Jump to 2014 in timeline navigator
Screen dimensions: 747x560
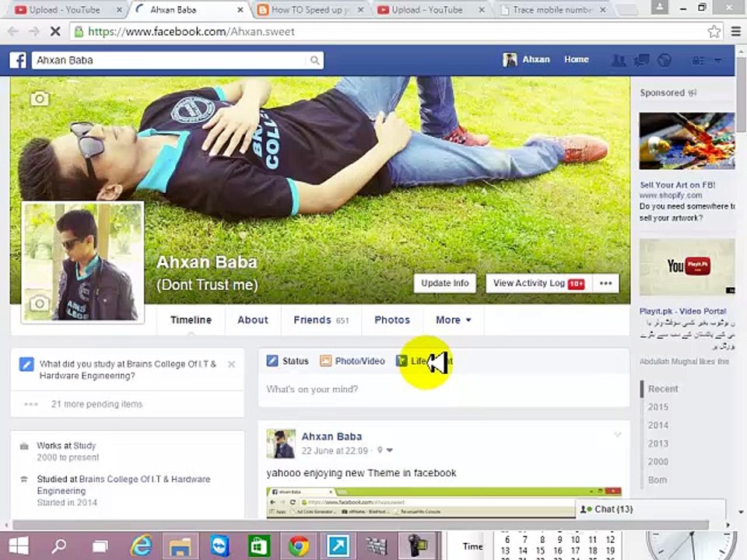658,425
